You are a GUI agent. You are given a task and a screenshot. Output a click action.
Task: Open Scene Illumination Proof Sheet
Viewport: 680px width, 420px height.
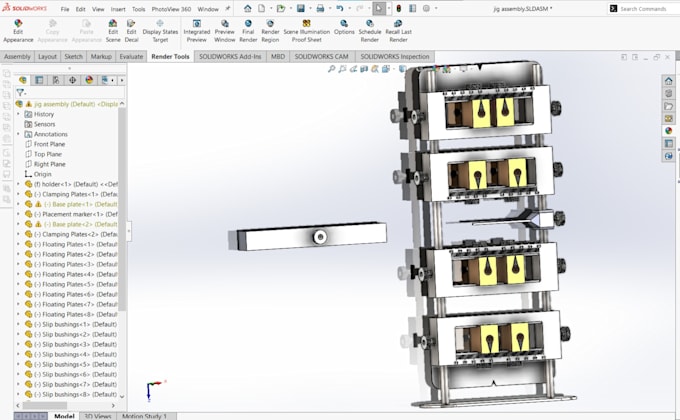[307, 31]
